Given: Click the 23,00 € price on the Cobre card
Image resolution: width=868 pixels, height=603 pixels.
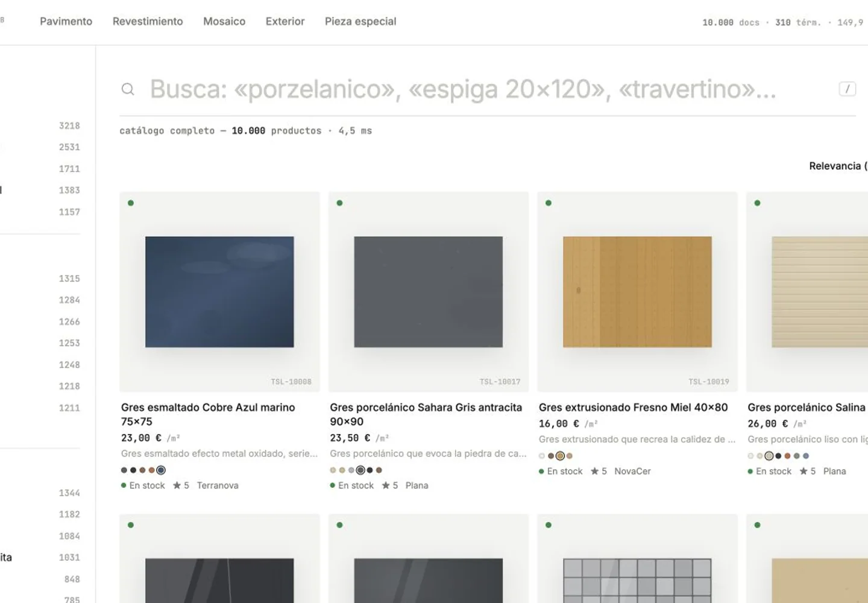Looking at the screenshot, I should [141, 438].
